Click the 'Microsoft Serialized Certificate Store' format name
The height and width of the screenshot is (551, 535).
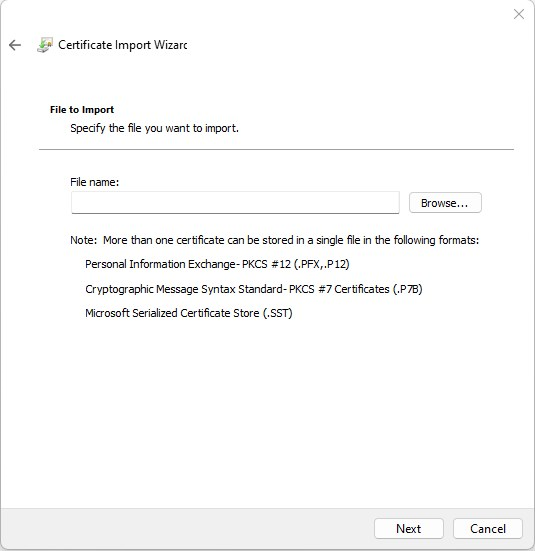pyautogui.click(x=172, y=313)
